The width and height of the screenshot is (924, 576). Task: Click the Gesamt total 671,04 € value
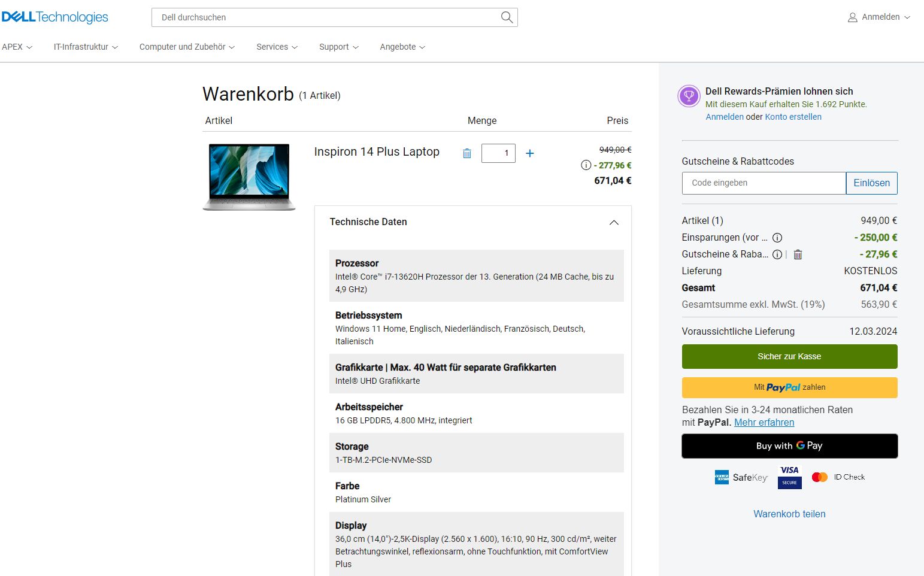pyautogui.click(x=878, y=288)
